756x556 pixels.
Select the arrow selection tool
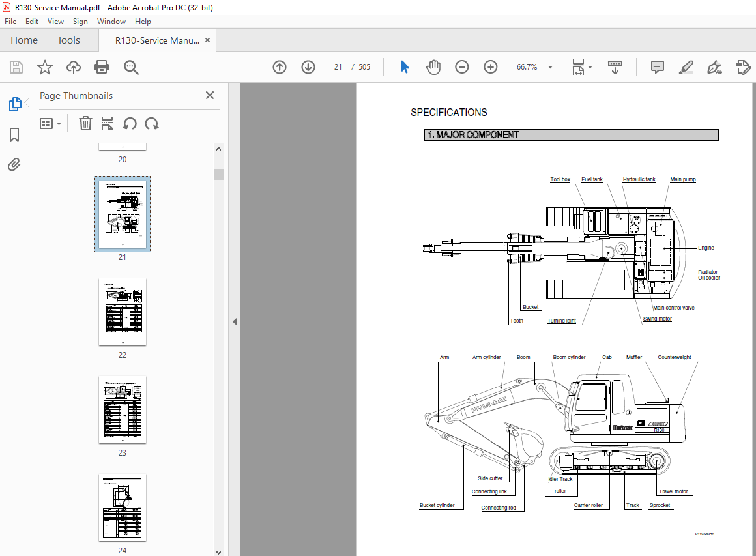click(405, 67)
